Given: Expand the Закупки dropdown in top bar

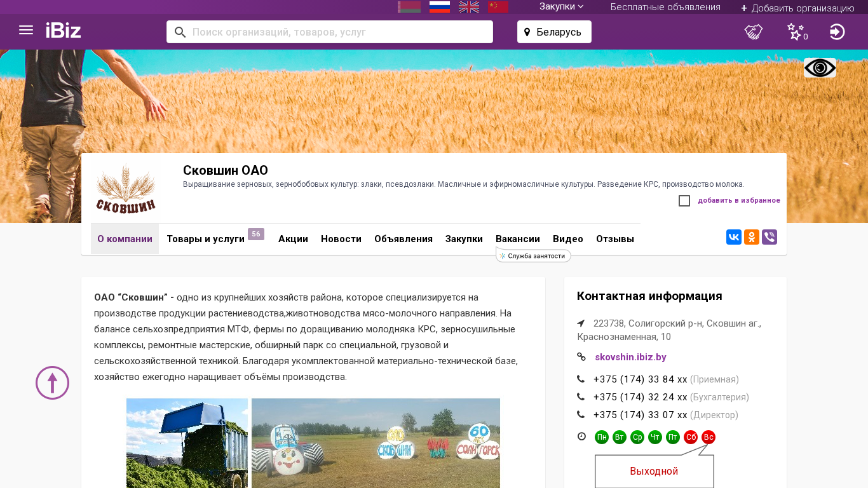Looking at the screenshot, I should (x=562, y=7).
